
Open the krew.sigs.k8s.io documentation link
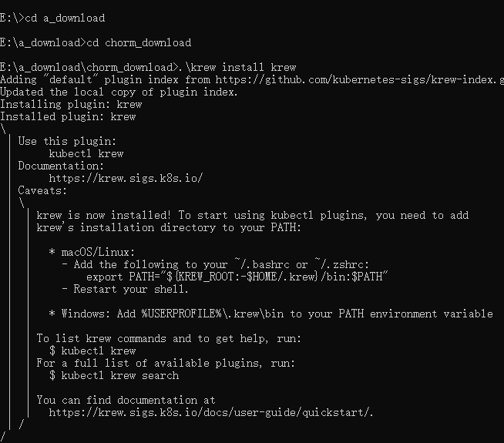[126, 178]
